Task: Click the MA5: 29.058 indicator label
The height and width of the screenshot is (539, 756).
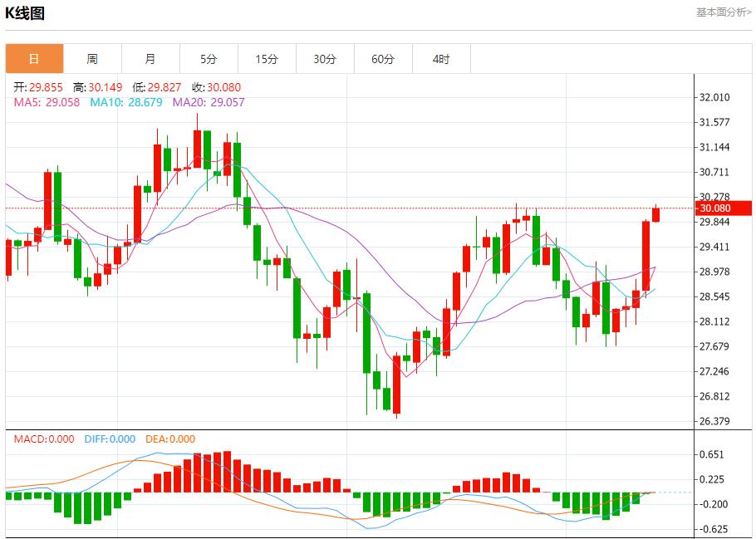Action: pos(47,102)
